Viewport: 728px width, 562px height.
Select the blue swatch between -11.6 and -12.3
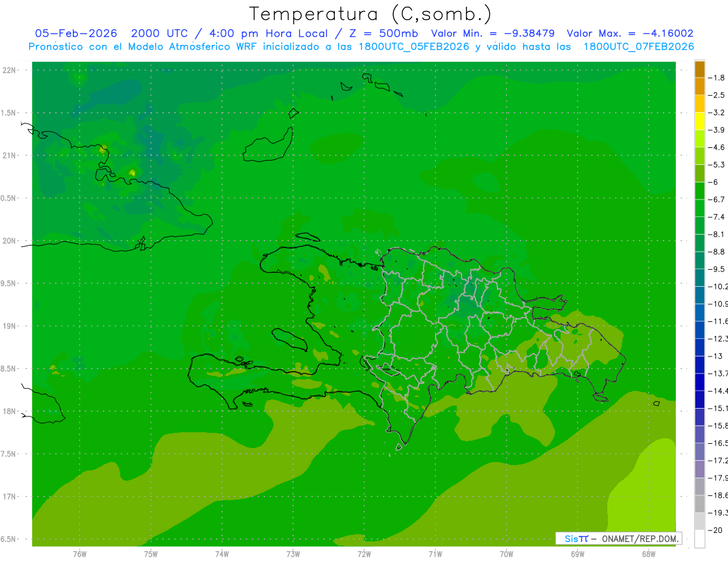point(699,330)
